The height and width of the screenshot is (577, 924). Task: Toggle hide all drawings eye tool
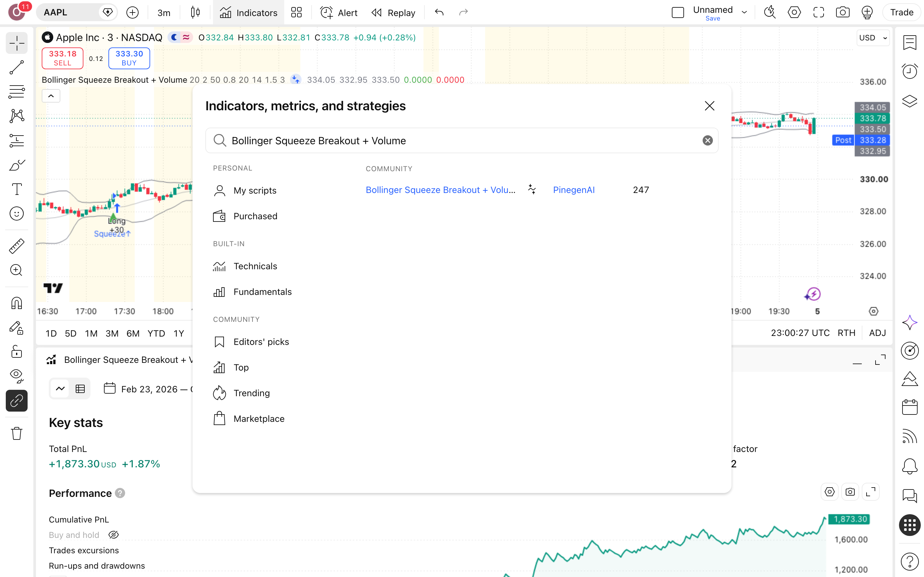(16, 376)
